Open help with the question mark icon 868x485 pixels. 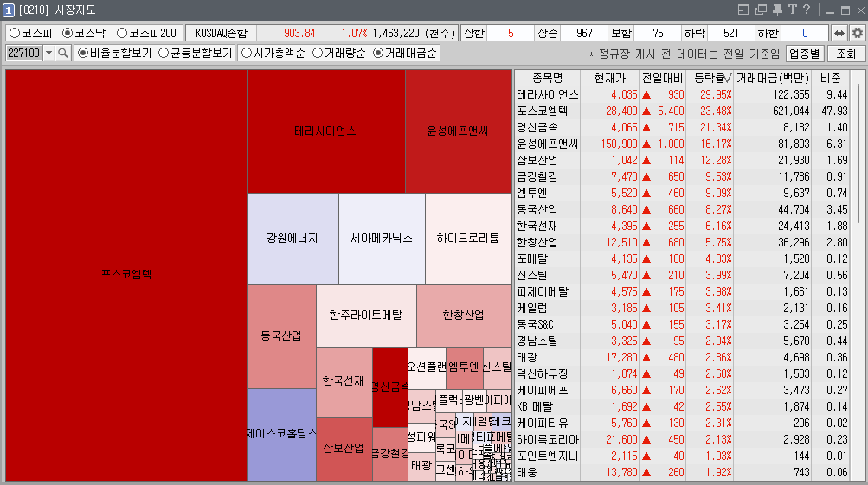click(807, 10)
